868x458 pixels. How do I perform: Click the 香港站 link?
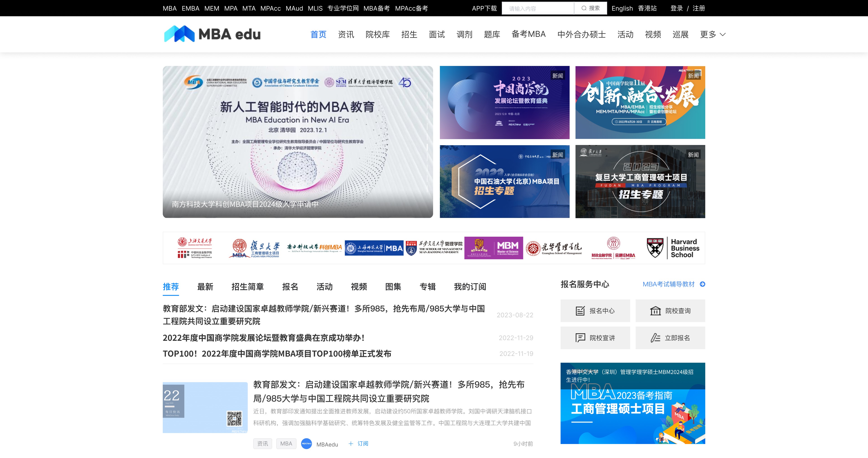pos(647,8)
